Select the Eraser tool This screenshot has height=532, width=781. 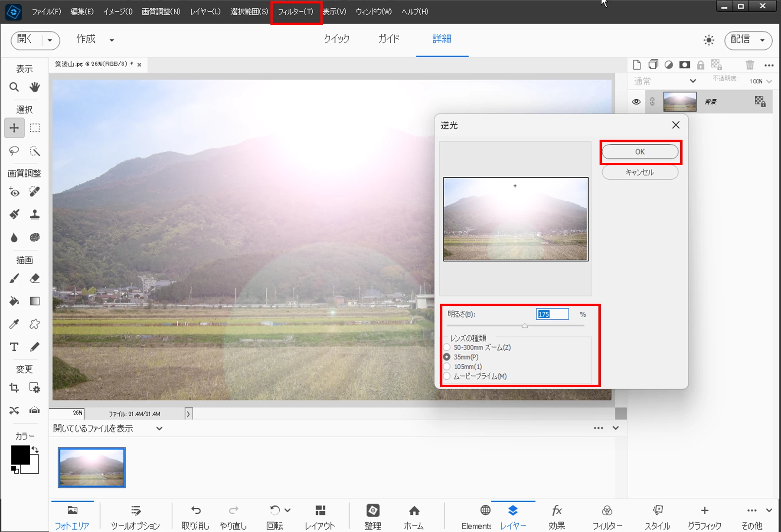[x=35, y=279]
